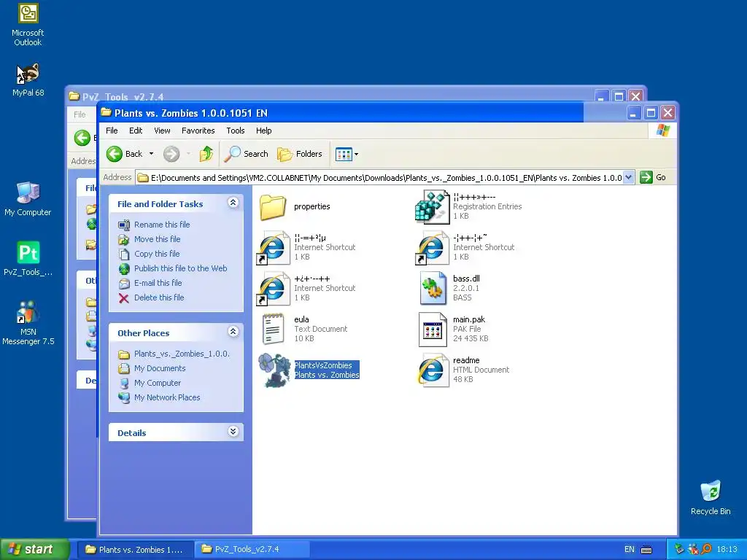Viewport: 747px width, 560px height.
Task: Select the bass.dll file icon
Action: [432, 288]
